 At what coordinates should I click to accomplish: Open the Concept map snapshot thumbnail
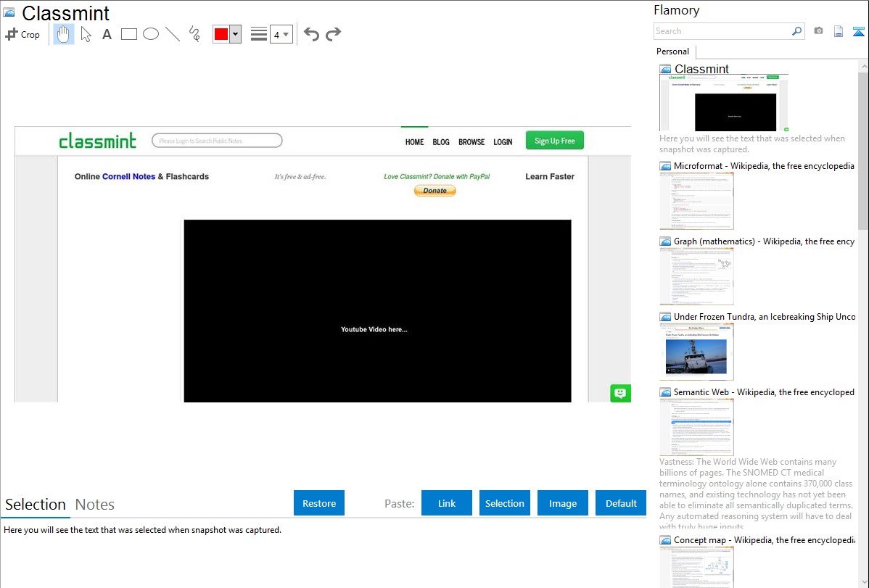(696, 566)
